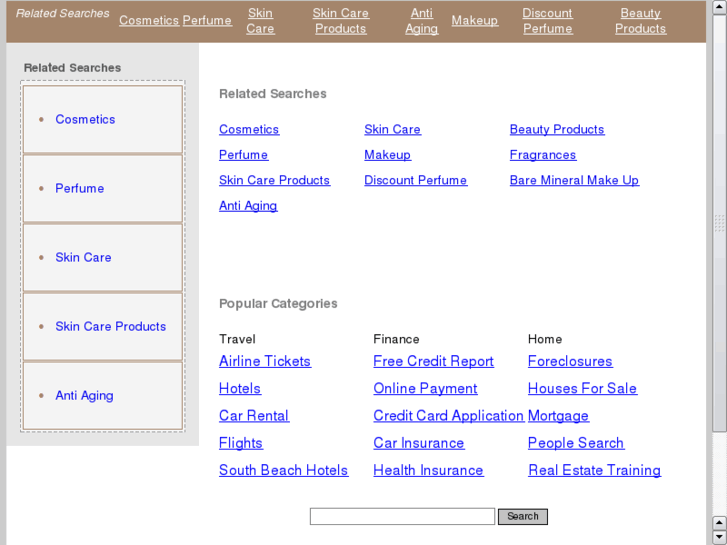
Task: Click Skin Care in main Related Searches
Action: 392,129
